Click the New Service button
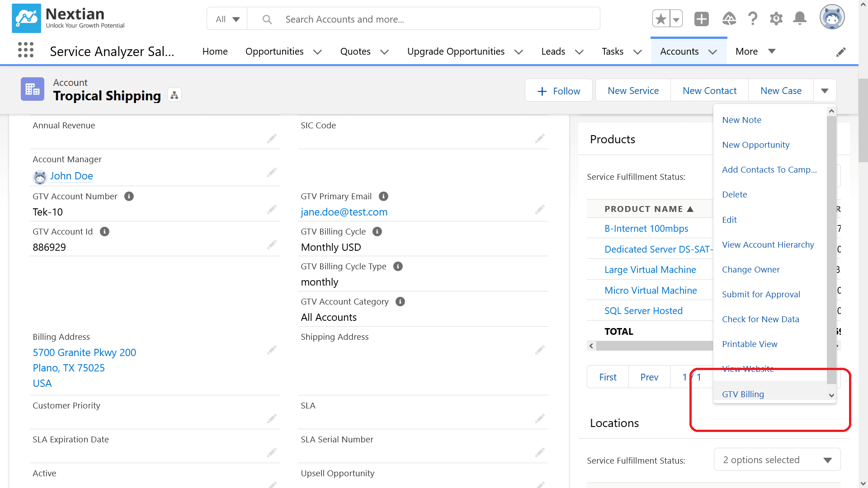Viewport: 868px width, 488px height. coord(633,91)
